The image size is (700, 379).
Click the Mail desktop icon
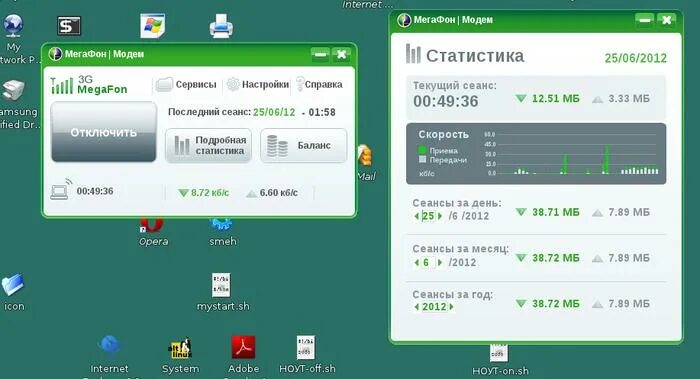tap(365, 156)
